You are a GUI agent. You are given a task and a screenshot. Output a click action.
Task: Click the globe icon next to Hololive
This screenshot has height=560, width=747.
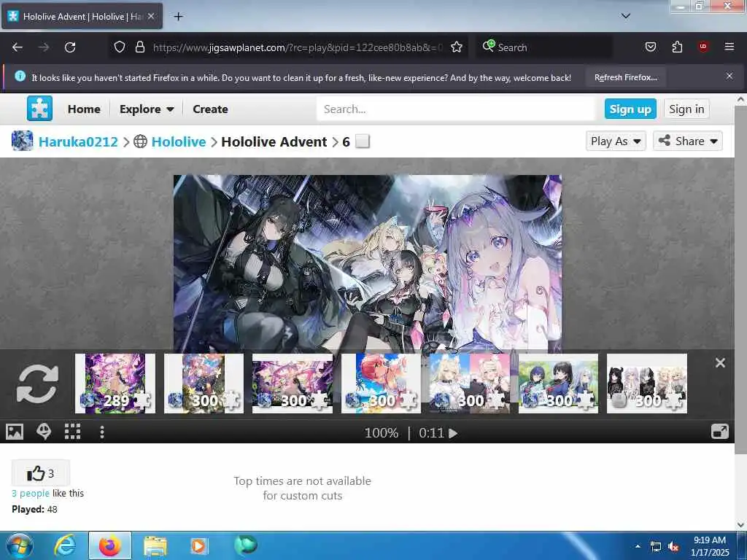point(140,141)
